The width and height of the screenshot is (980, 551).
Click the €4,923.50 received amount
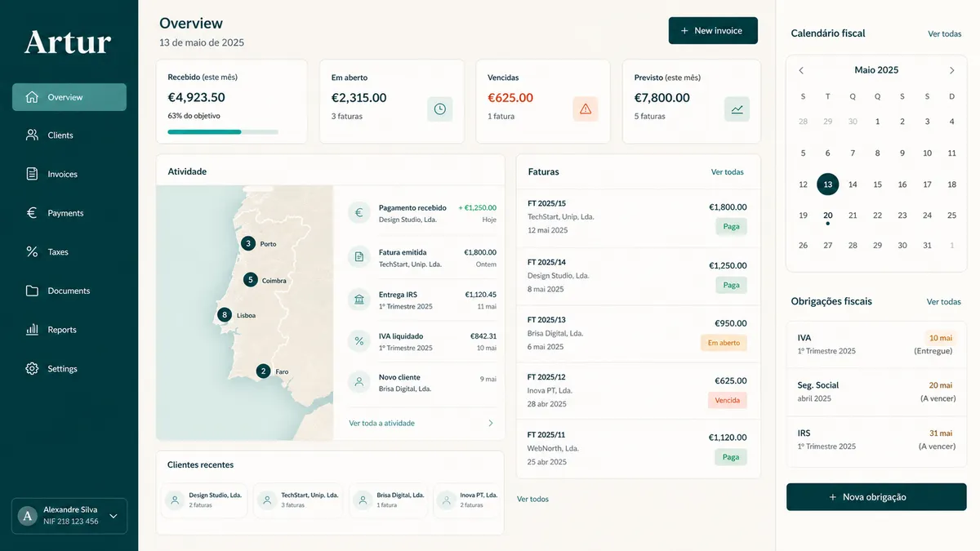pyautogui.click(x=197, y=97)
